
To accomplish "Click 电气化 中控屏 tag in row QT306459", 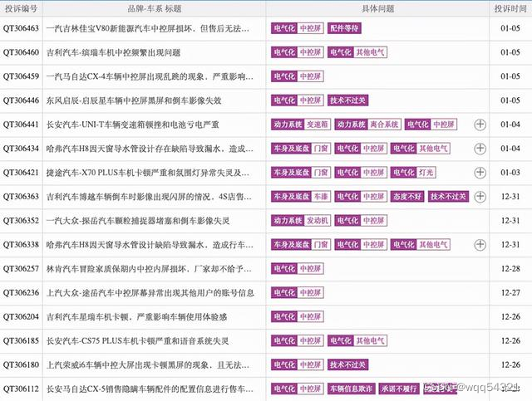I will pyautogui.click(x=298, y=76).
